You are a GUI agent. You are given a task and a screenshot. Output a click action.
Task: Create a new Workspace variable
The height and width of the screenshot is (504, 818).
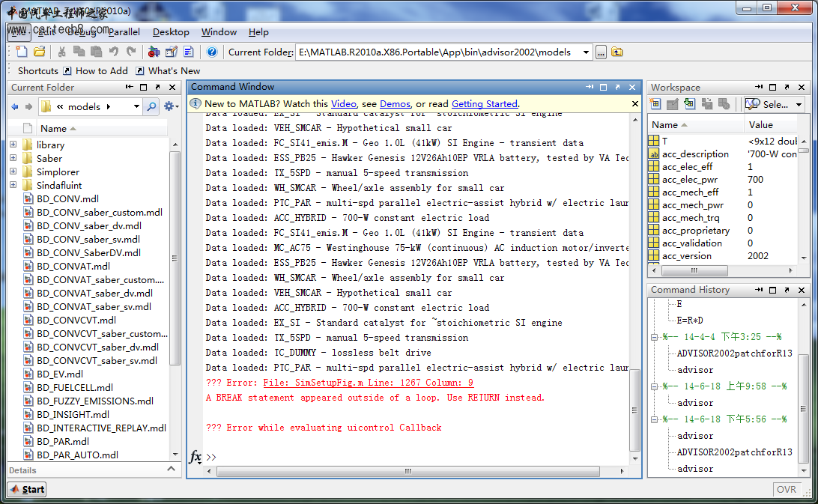(x=655, y=104)
